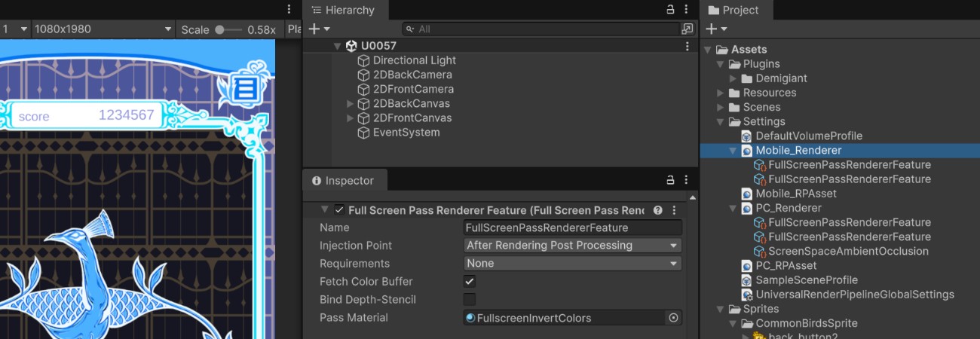Click the Inspector panel lock icon
Screen dimensions: 980x339
(670, 181)
